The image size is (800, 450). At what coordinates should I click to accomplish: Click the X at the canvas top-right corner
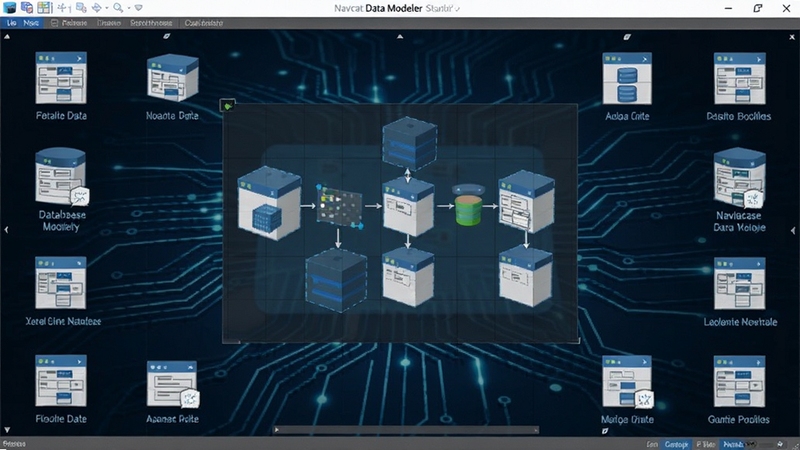(x=792, y=37)
